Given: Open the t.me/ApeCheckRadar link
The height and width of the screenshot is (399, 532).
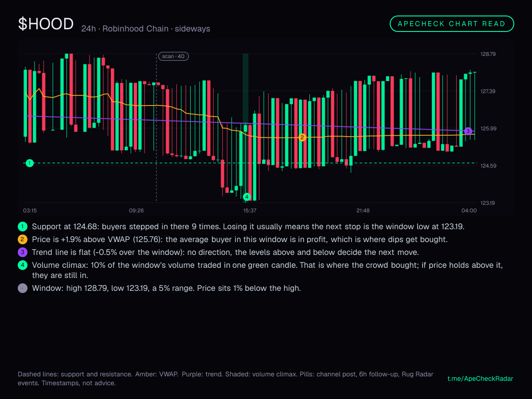Looking at the screenshot, I should click(481, 379).
